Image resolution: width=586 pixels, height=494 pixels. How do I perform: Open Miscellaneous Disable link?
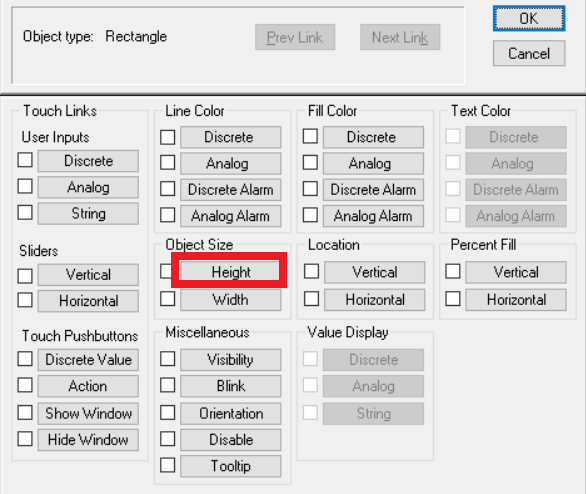click(x=231, y=439)
